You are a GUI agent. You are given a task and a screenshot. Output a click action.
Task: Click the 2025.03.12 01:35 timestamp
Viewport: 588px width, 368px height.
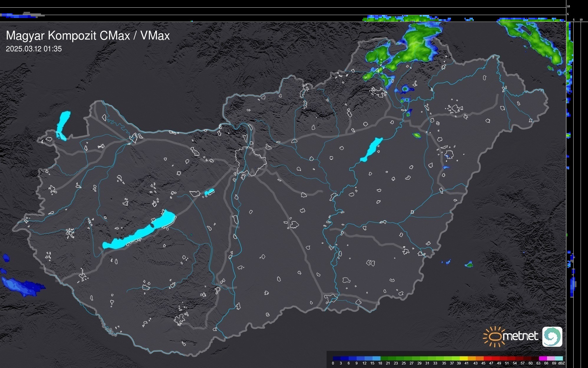pyautogui.click(x=34, y=49)
